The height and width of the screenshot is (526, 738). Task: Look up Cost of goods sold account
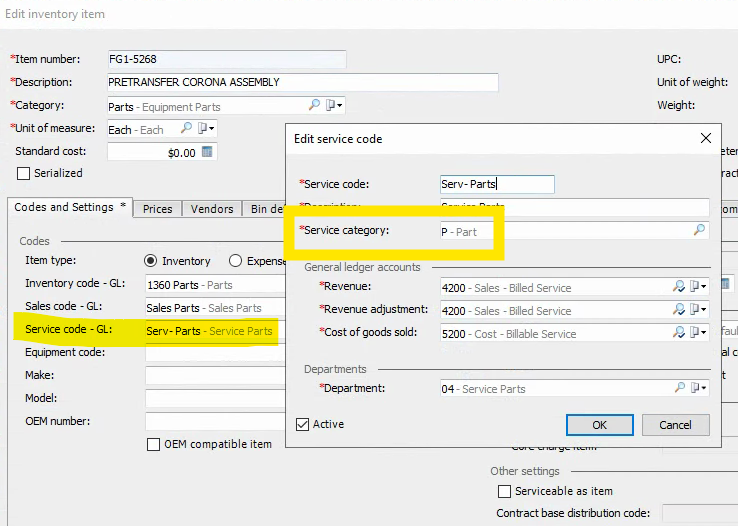point(679,332)
